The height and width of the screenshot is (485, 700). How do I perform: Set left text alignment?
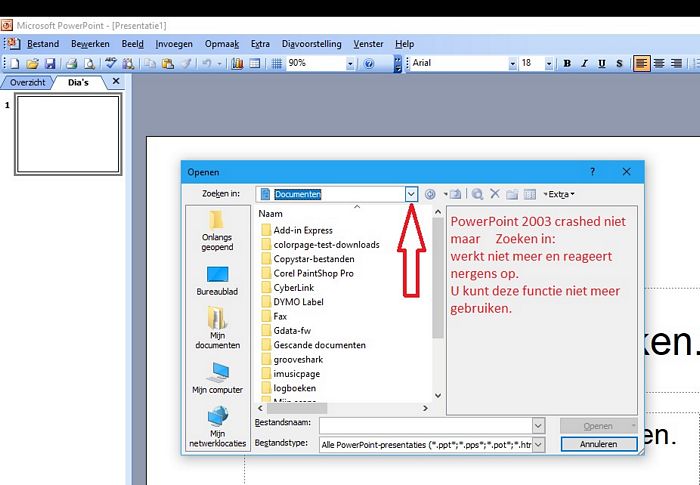pyautogui.click(x=642, y=63)
